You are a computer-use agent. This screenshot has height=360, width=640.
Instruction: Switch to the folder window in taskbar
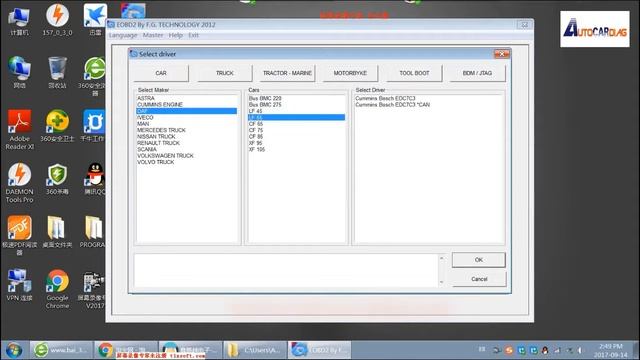[x=254, y=350]
